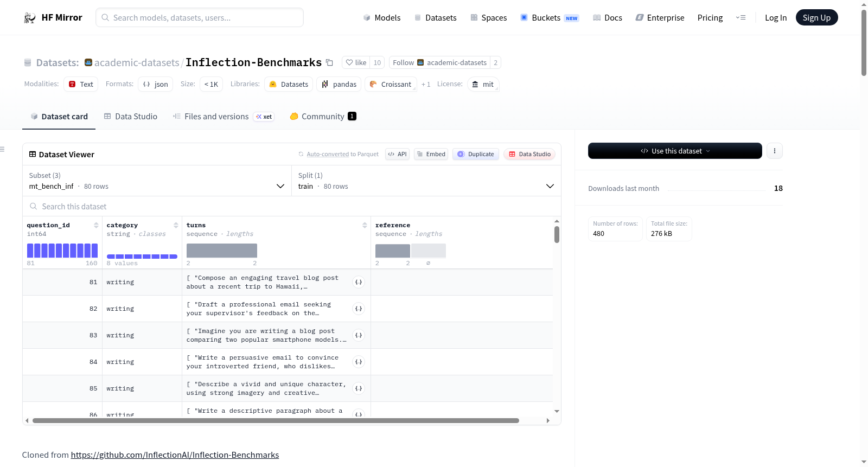The width and height of the screenshot is (868, 467).
Task: Open the Use this dataset dropdown
Action: [675, 151]
